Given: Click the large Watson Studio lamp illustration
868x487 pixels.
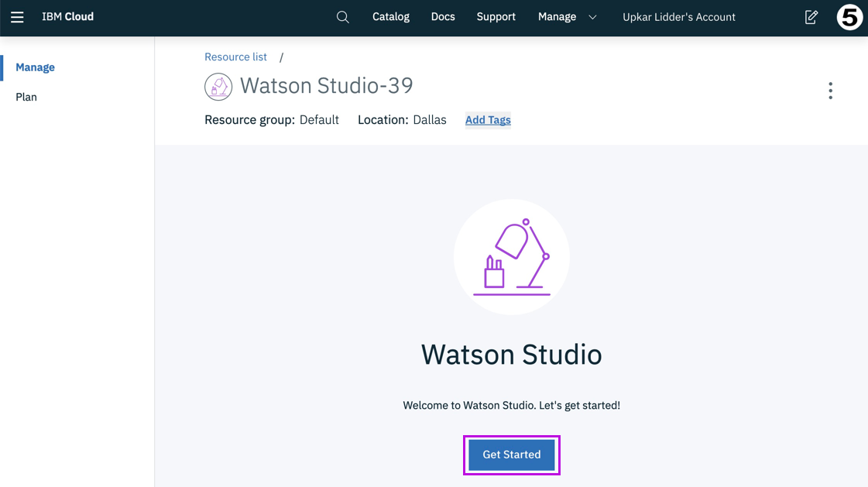Looking at the screenshot, I should [x=512, y=257].
